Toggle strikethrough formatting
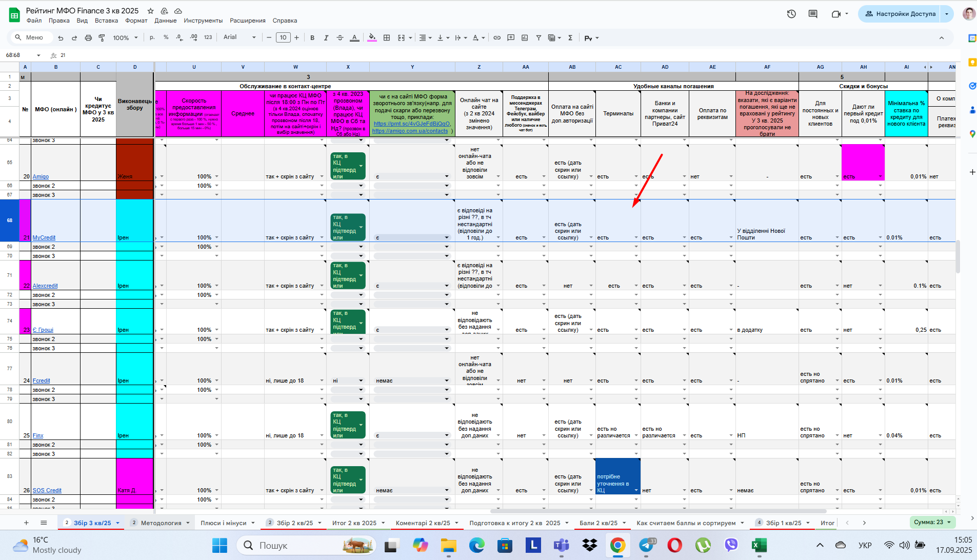 tap(340, 37)
